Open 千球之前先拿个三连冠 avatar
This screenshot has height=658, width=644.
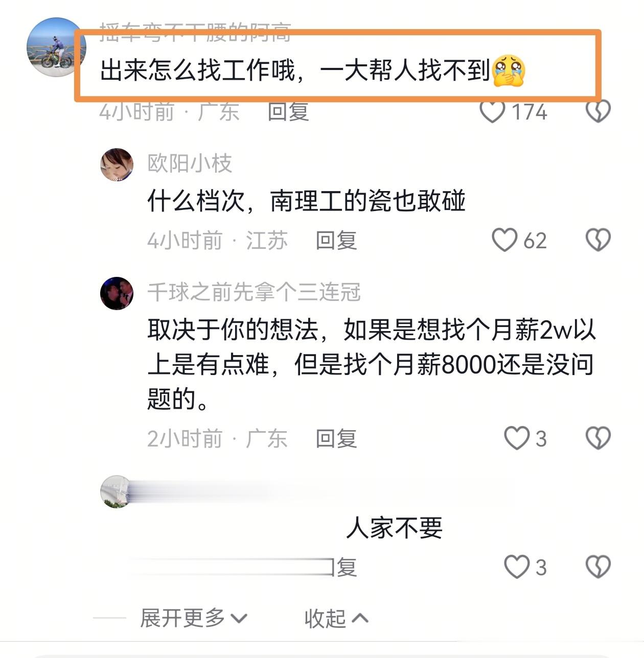(x=117, y=293)
